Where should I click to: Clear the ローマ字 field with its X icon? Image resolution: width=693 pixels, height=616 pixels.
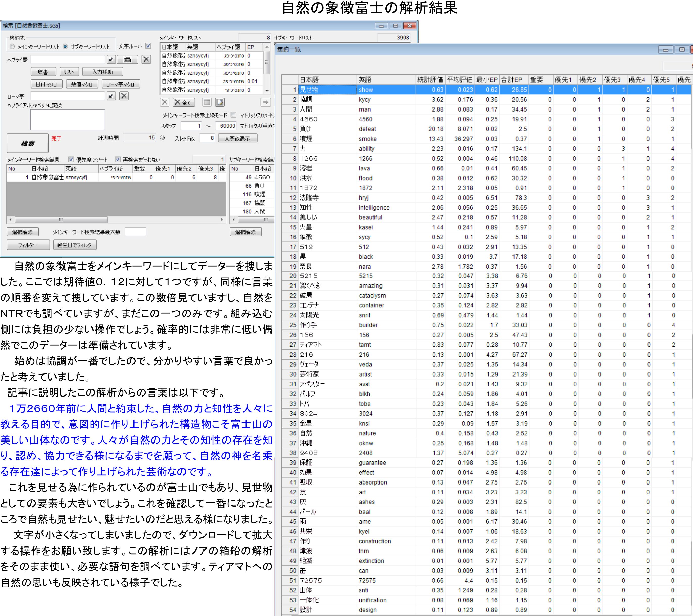click(124, 96)
